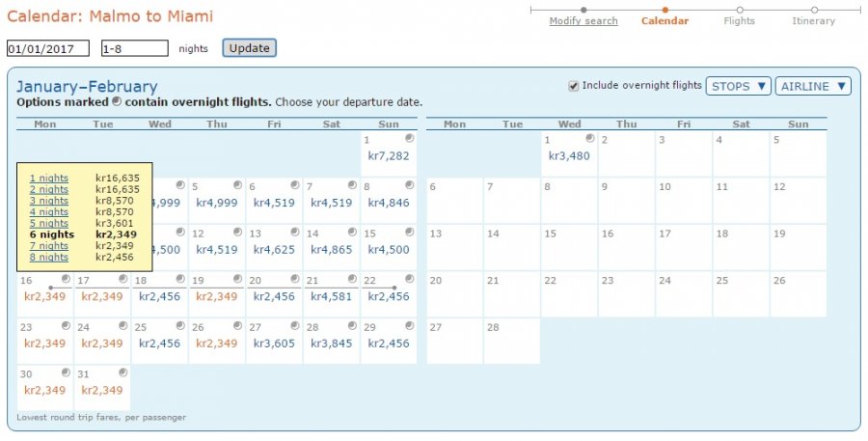This screenshot has height=441, width=868.
Task: Open the STOPS dropdown filter
Action: click(x=739, y=86)
